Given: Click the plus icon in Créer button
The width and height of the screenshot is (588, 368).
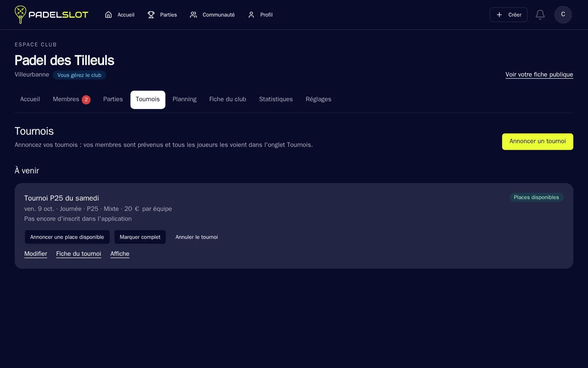Looking at the screenshot, I should point(499,15).
